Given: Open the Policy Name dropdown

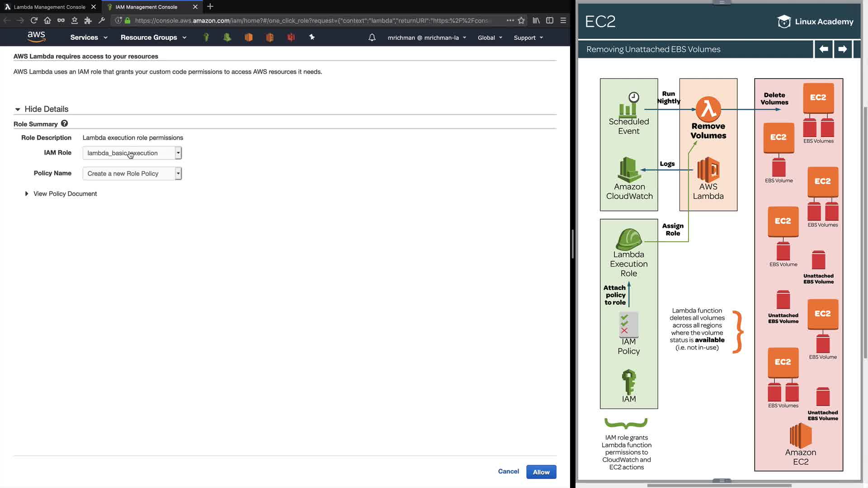Looking at the screenshot, I should [132, 174].
